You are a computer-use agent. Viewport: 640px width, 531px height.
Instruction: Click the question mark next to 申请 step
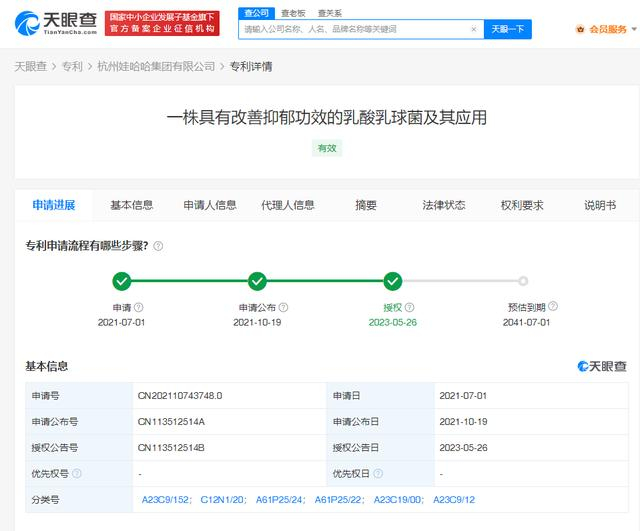click(138, 308)
